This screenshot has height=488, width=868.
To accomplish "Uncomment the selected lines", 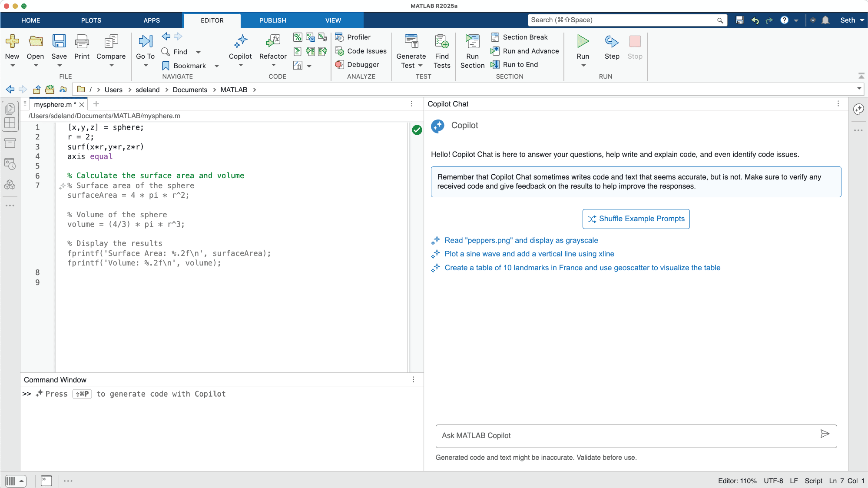I will [310, 38].
